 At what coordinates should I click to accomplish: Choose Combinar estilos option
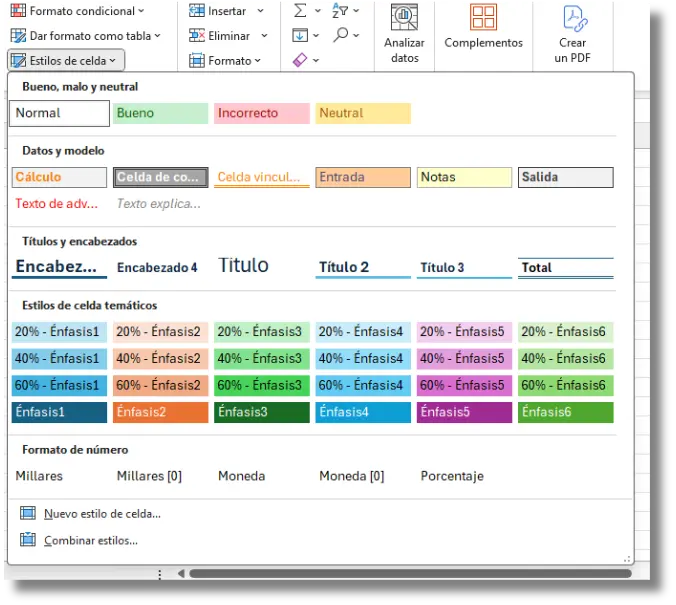(91, 541)
